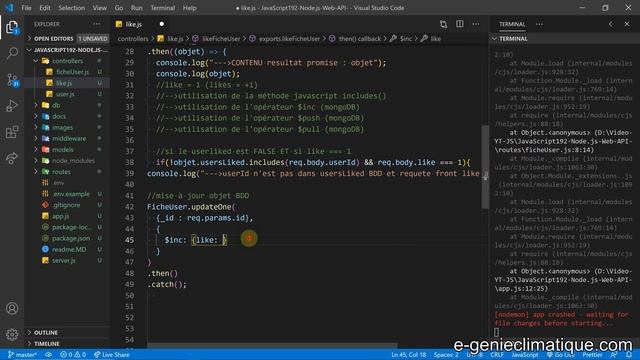Click the editor horizontal scrollbar
This screenshot has height=360, width=640.
point(272,346)
